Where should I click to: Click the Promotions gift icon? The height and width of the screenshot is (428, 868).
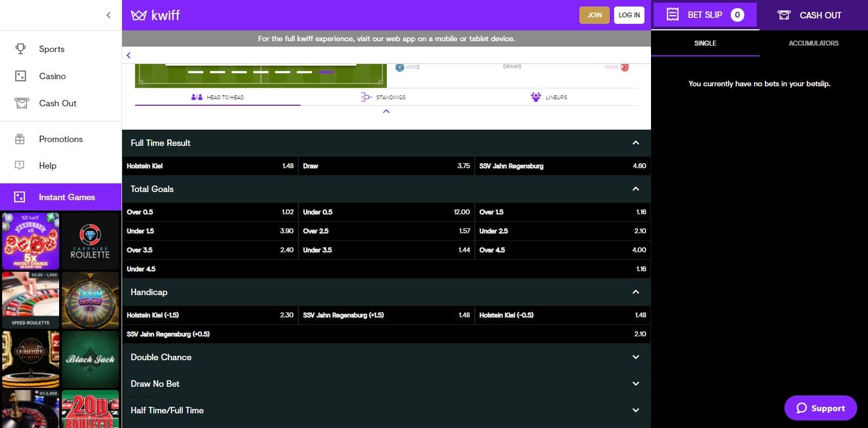(x=20, y=139)
